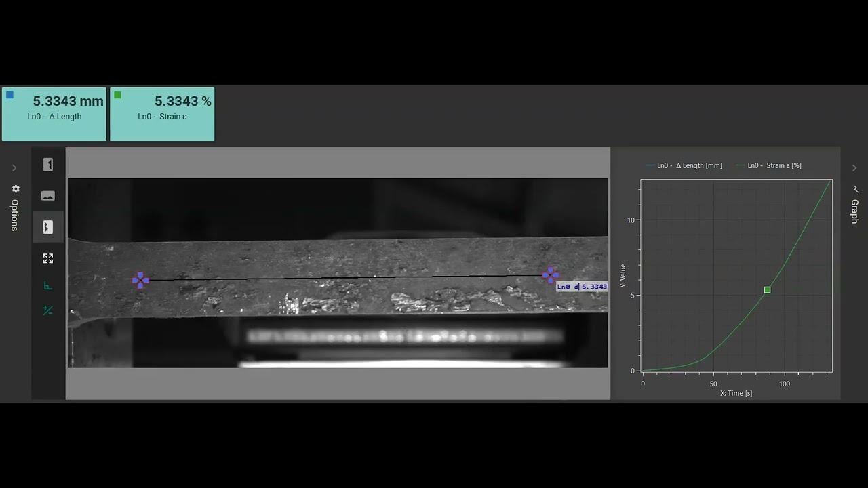Click the green time marker on graph curve
Image resolution: width=868 pixels, height=488 pixels.
(x=767, y=290)
